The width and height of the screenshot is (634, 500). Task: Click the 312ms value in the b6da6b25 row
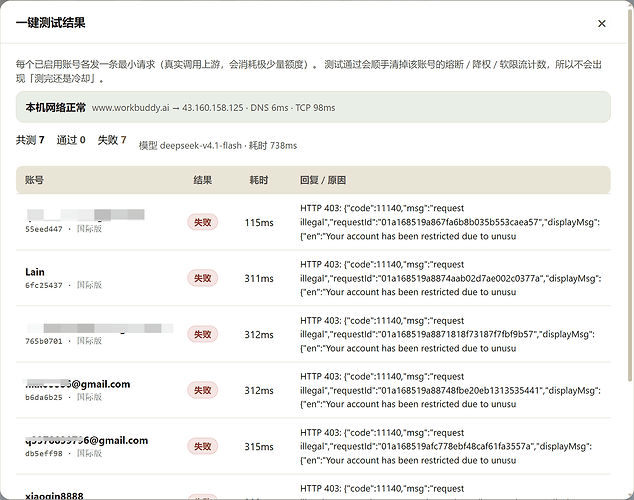[x=259, y=390]
